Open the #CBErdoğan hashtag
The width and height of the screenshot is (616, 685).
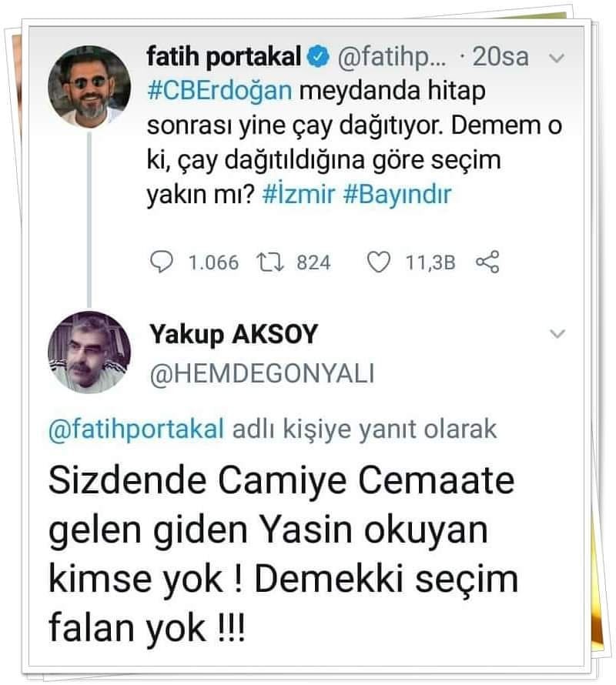click(219, 90)
